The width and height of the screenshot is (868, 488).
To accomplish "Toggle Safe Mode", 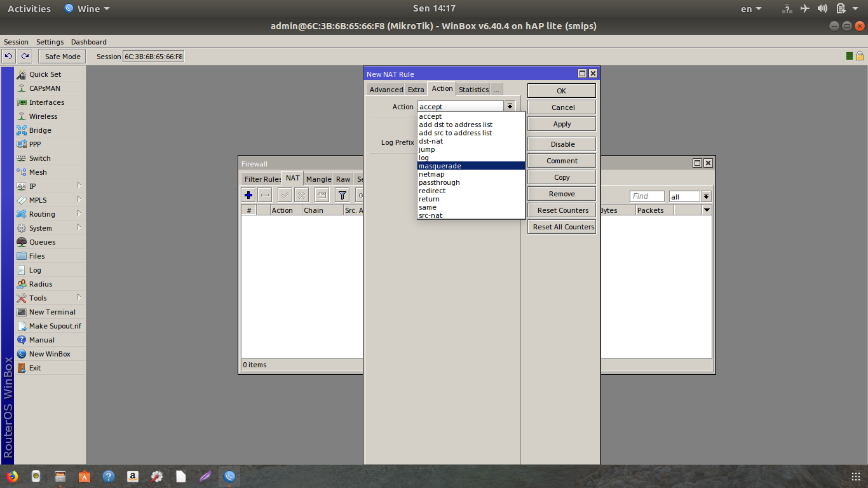I will click(62, 57).
